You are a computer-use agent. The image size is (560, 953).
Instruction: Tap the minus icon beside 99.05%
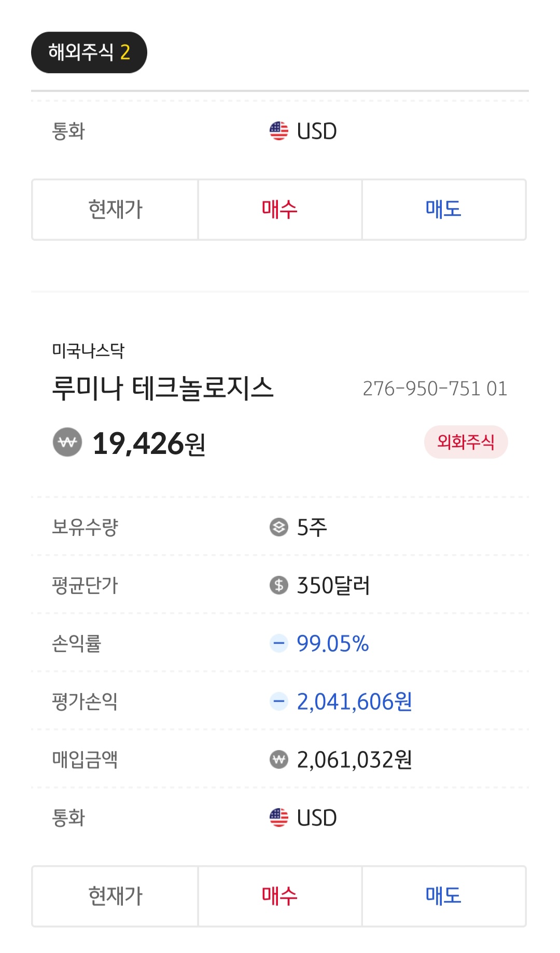279,643
